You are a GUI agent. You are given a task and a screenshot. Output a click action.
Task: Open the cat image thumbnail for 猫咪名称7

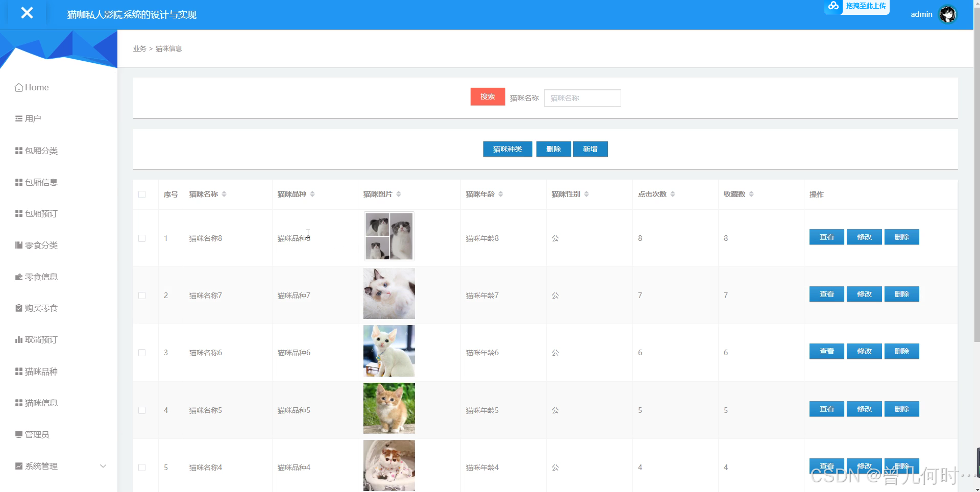click(389, 293)
